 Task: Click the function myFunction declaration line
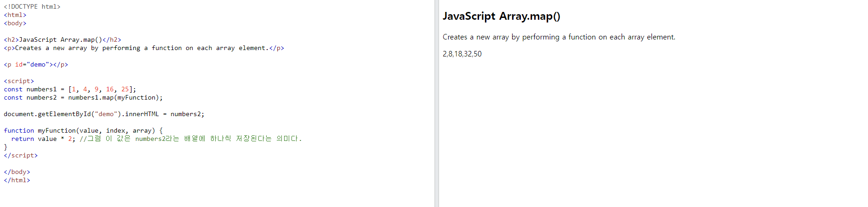coord(83,130)
